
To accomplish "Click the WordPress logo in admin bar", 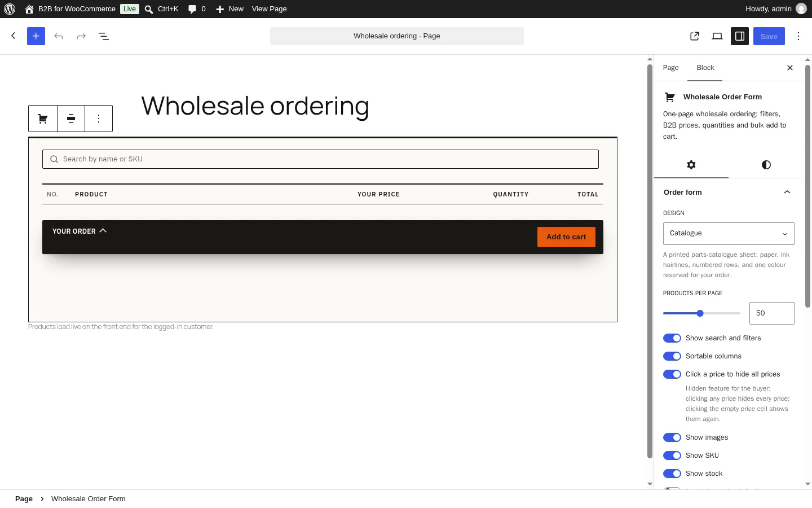I will point(10,9).
